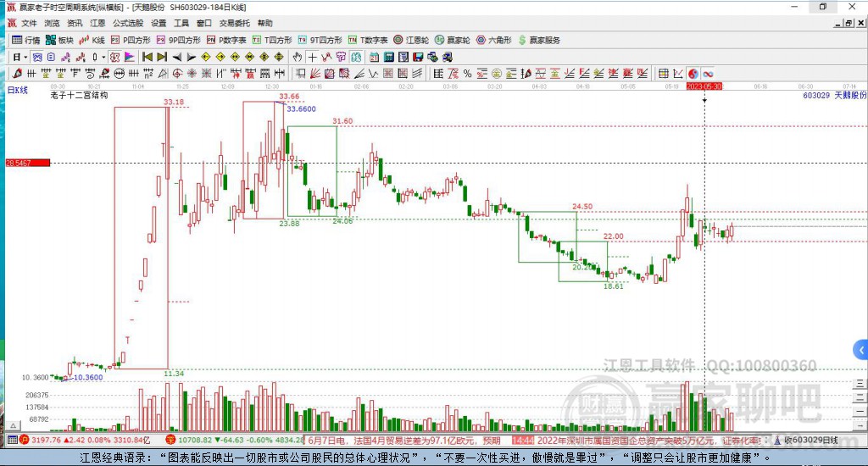Click the grid table icon near yin-yang
The height and width of the screenshot is (466, 868).
coord(663,74)
